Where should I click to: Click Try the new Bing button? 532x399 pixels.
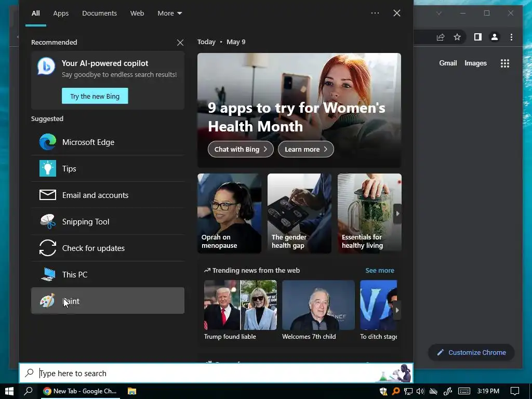pyautogui.click(x=95, y=96)
